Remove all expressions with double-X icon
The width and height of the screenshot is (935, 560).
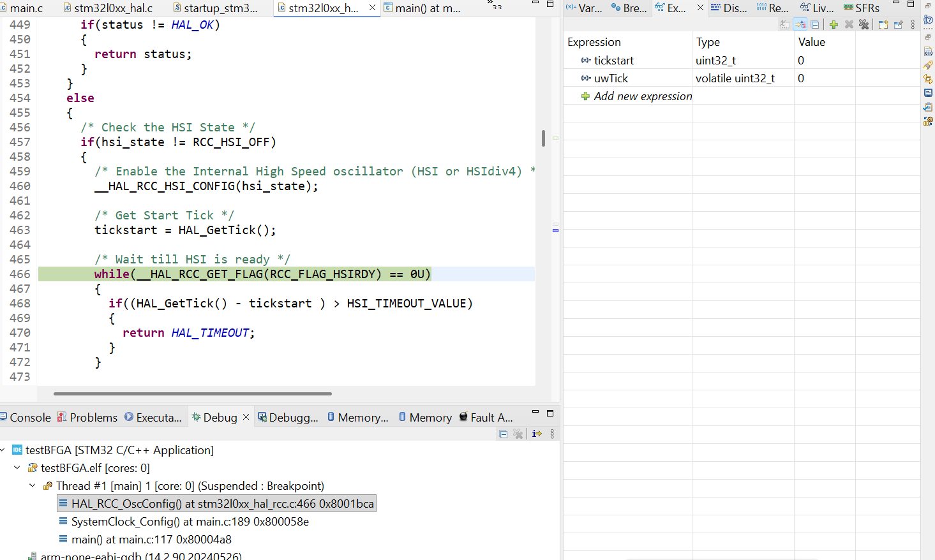(x=864, y=24)
